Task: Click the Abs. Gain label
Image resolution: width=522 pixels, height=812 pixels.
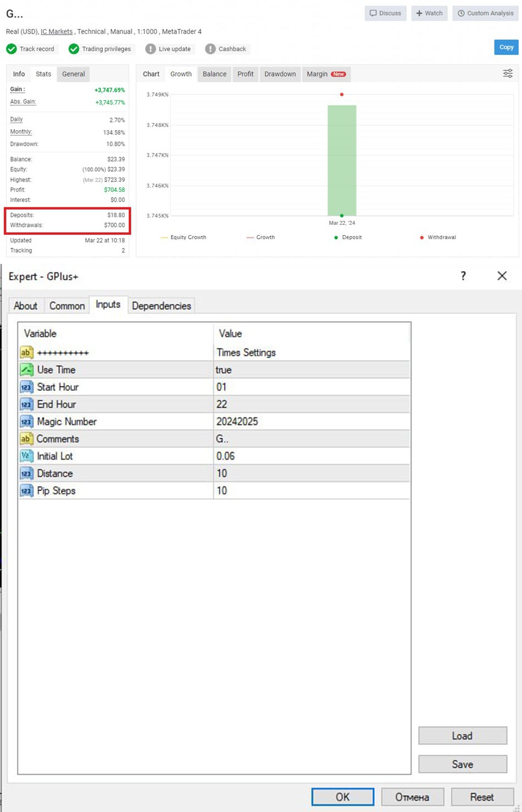Action: 23,102
